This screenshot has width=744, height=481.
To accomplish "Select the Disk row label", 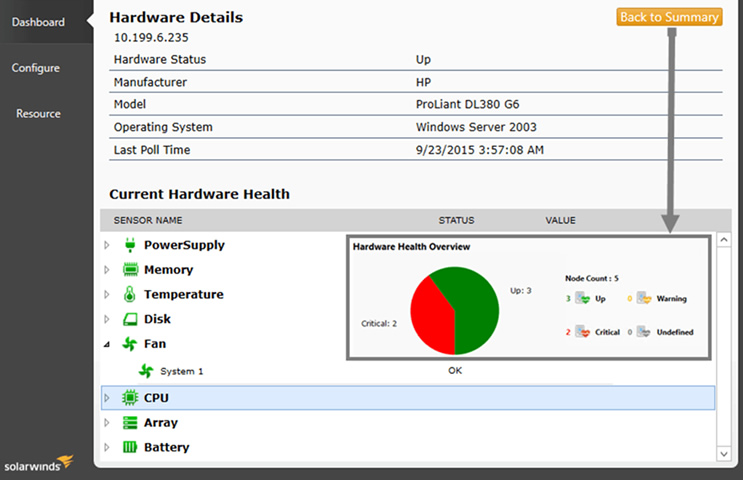I will [x=157, y=319].
